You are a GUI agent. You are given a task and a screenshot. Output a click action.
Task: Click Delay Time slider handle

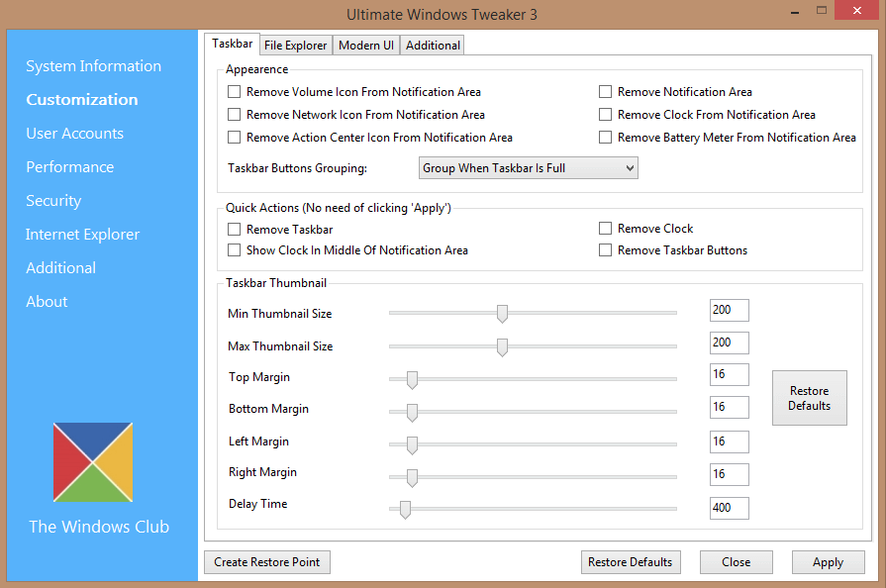click(x=405, y=510)
